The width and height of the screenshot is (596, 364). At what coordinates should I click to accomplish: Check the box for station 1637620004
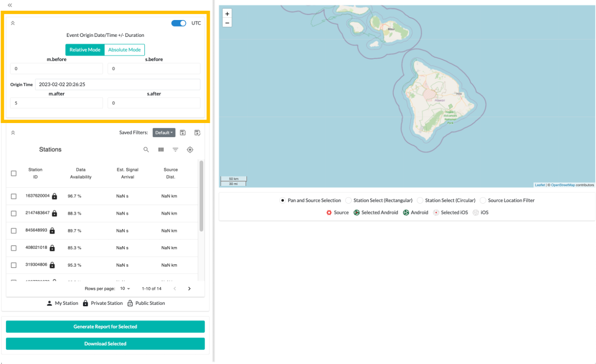tap(14, 196)
